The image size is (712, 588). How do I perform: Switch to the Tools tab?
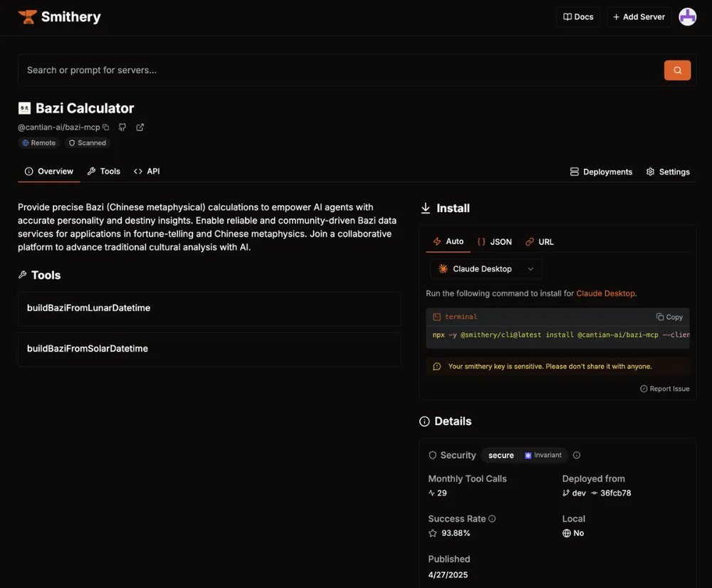pyautogui.click(x=104, y=171)
